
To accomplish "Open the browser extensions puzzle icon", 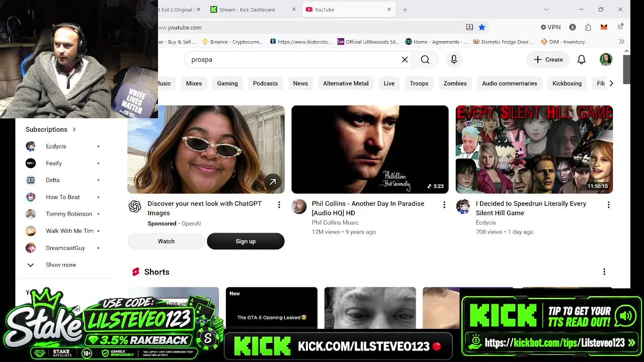I will [588, 27].
